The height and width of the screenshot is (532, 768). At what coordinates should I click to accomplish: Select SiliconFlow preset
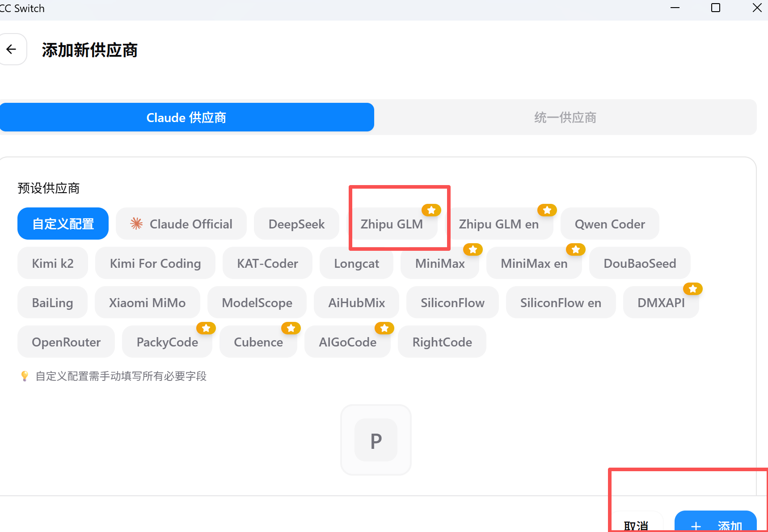452,302
